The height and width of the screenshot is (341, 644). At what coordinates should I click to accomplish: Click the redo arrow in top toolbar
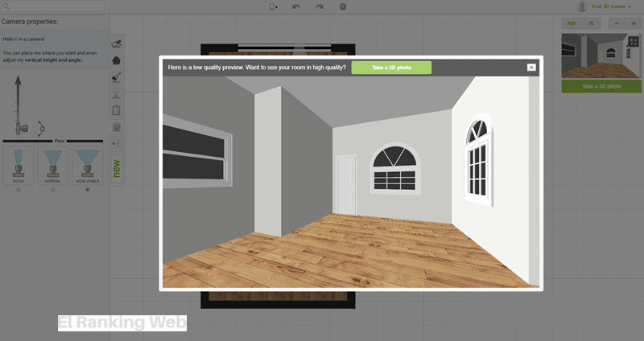click(320, 6)
